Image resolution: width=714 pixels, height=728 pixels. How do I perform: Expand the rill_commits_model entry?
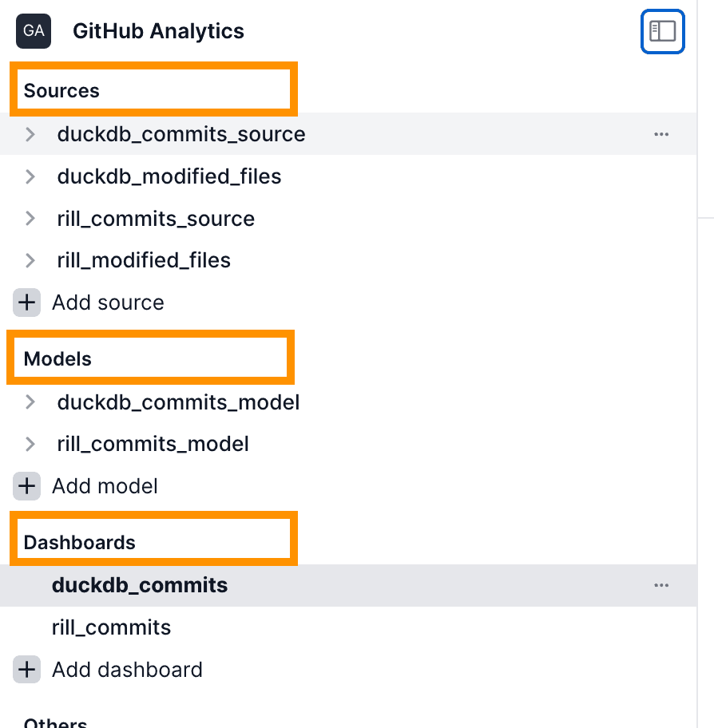30,444
